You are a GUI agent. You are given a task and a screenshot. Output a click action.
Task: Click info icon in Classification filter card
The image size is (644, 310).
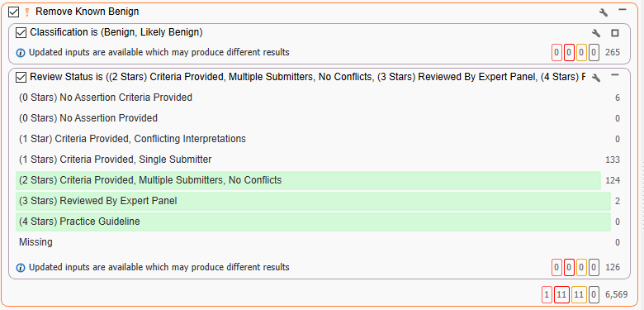coord(21,53)
